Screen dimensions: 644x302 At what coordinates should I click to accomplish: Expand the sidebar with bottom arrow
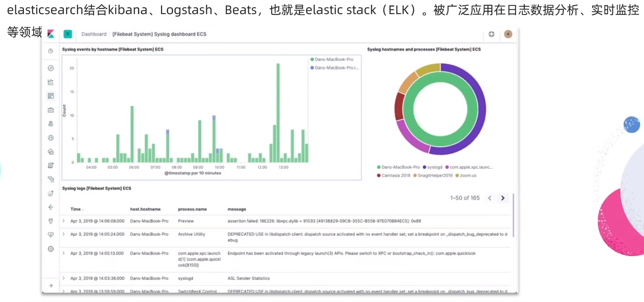[x=50, y=285]
